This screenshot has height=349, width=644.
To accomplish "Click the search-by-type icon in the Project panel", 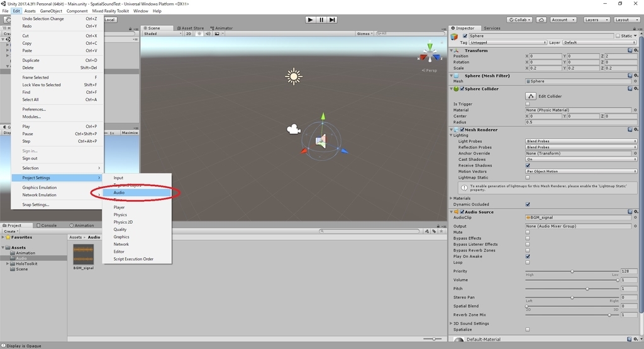I will (427, 231).
